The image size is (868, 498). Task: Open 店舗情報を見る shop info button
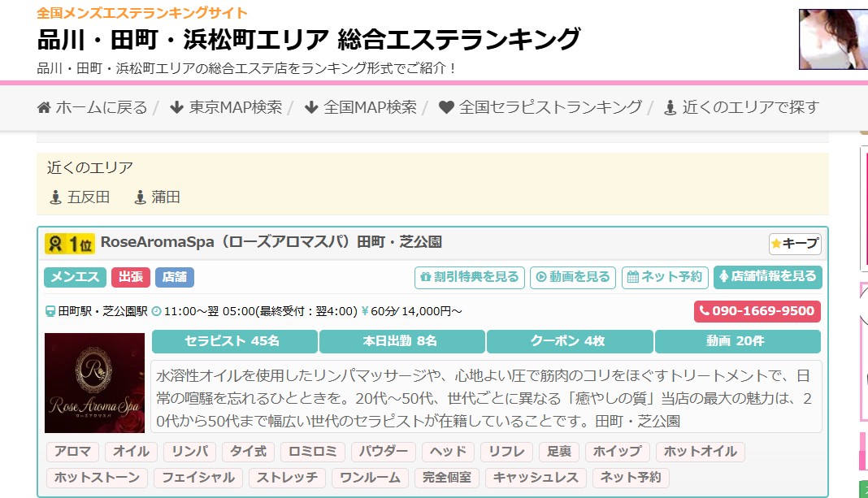(767, 277)
